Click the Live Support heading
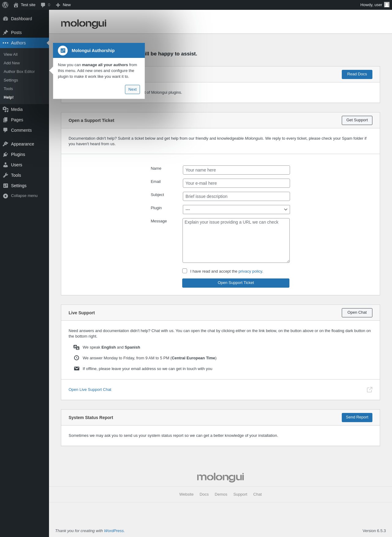This screenshot has height=537, width=392. tap(82, 313)
